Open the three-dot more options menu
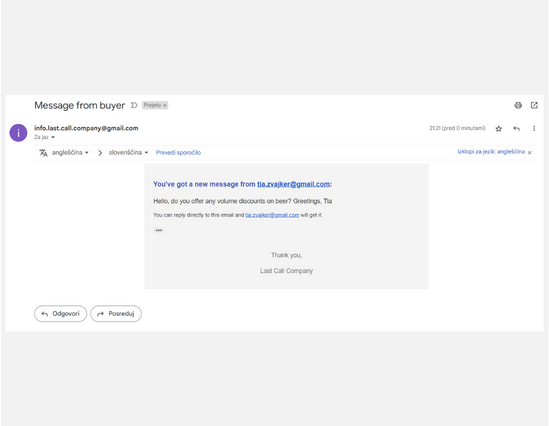Viewport: 549px width, 426px height. pyautogui.click(x=534, y=129)
